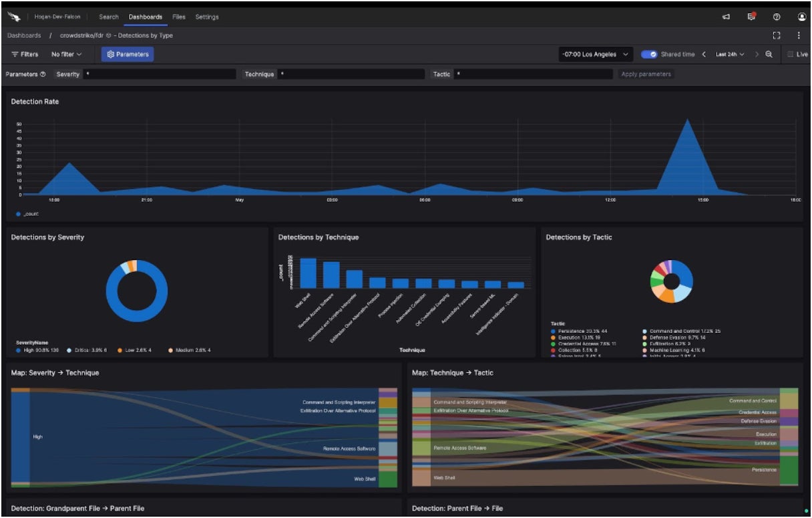Go to the next time interval arrow

[757, 54]
